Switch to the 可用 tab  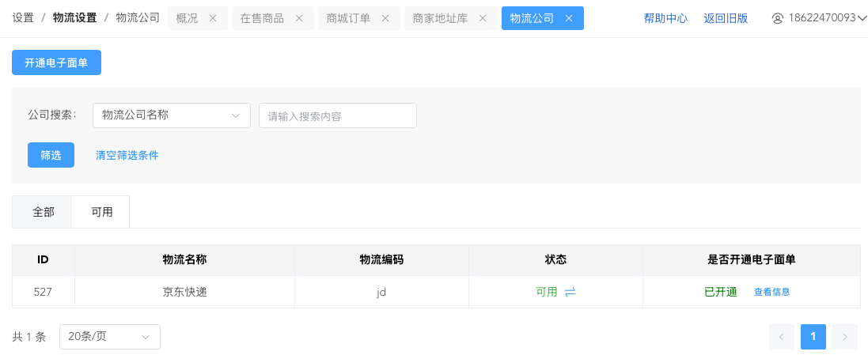point(101,212)
